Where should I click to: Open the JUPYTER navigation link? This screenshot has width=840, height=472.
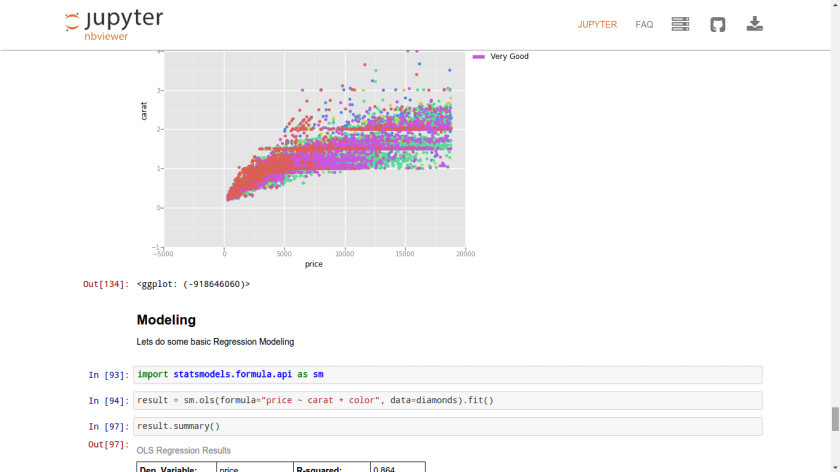pyautogui.click(x=597, y=25)
